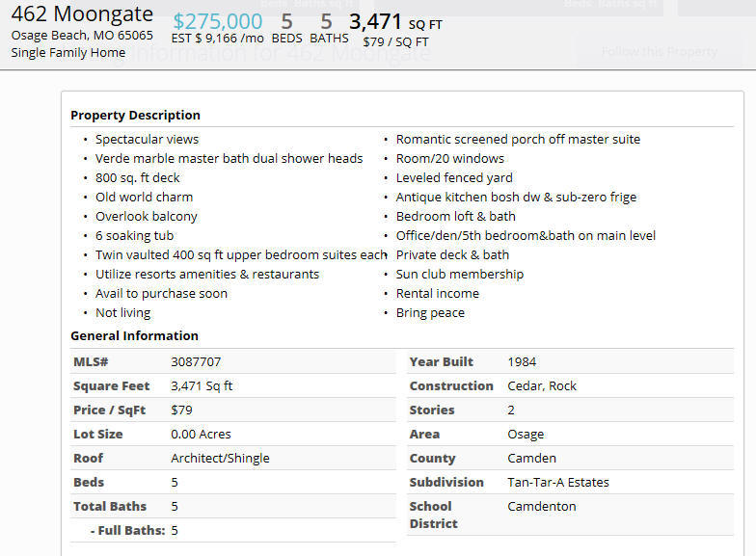Click the 'Year Built' row label
756x556 pixels.
pos(442,362)
